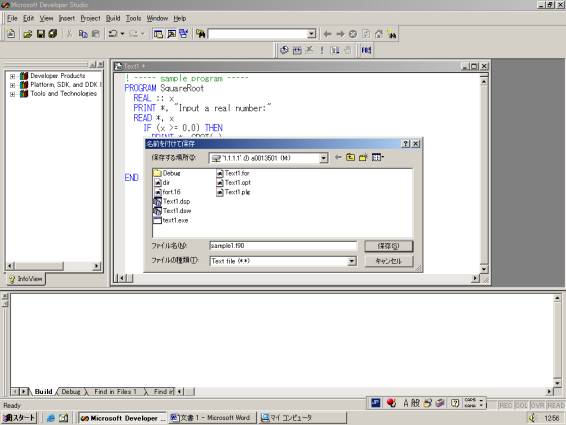Open the view menu icon in save dialog

click(x=378, y=157)
